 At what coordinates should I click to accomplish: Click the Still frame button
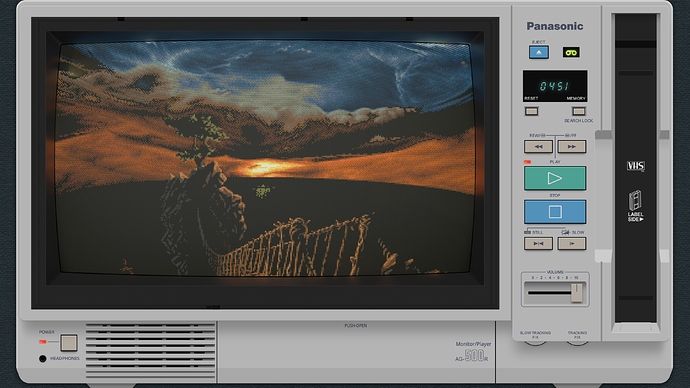(538, 243)
